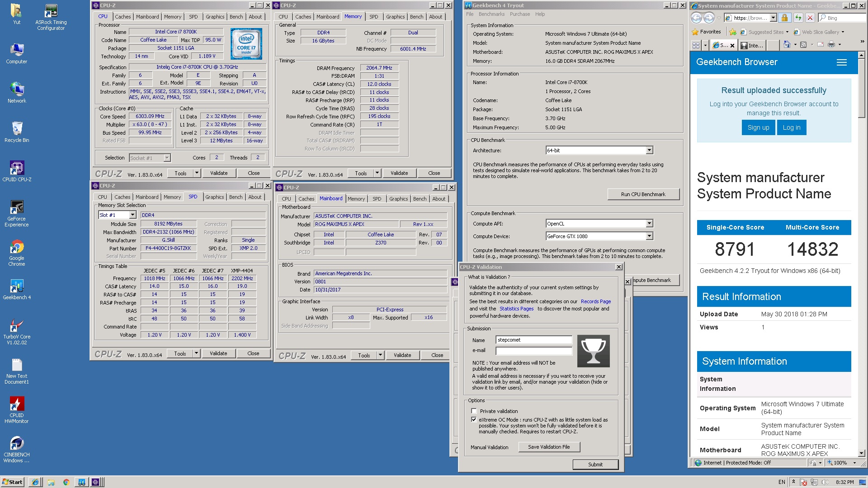Screen dimensions: 868x488
Task: Expand Tools arrow in CPU-Z Memory window
Action: (x=377, y=173)
